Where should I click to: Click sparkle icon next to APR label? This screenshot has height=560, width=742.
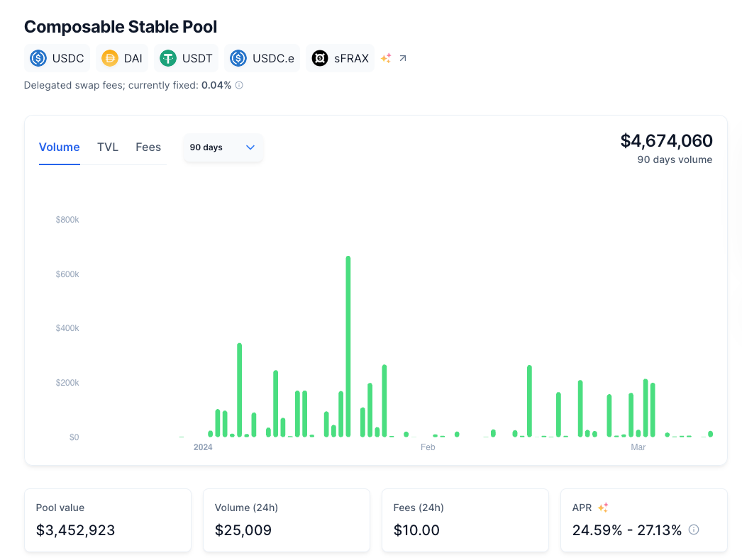(x=603, y=508)
